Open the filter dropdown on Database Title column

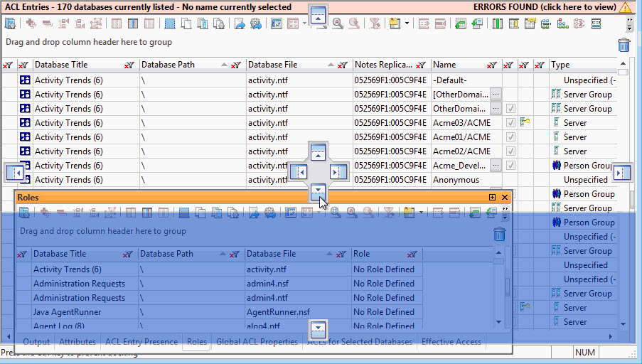click(129, 65)
